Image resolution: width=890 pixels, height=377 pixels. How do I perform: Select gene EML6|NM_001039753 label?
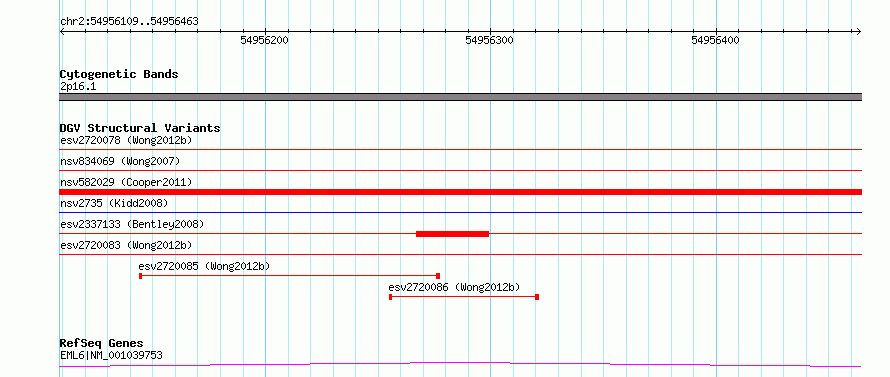click(x=111, y=355)
